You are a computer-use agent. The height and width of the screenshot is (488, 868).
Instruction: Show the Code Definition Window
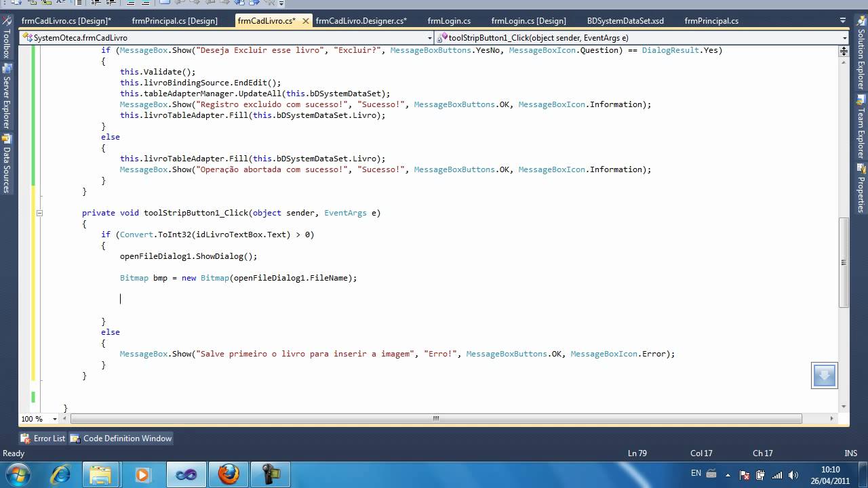121,439
